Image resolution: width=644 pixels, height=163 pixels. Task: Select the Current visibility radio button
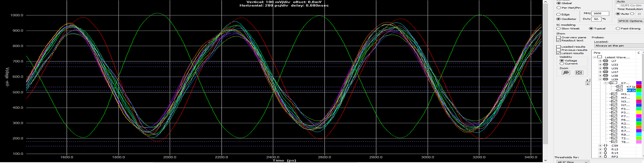561,64
